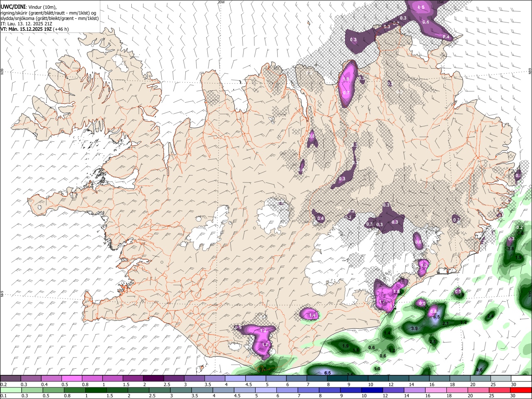Click the 'VT: Mán. 15.12.2025 19Z' valid time

pos(26,30)
